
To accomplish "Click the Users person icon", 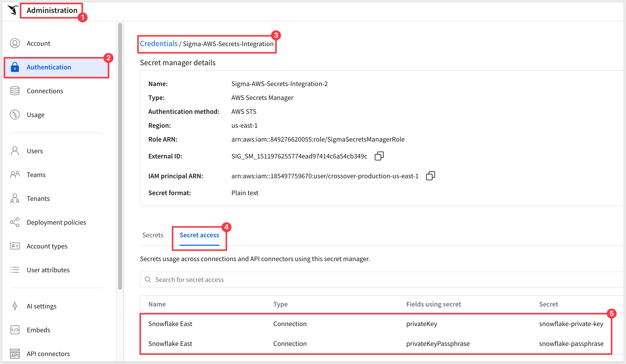I will pos(15,151).
